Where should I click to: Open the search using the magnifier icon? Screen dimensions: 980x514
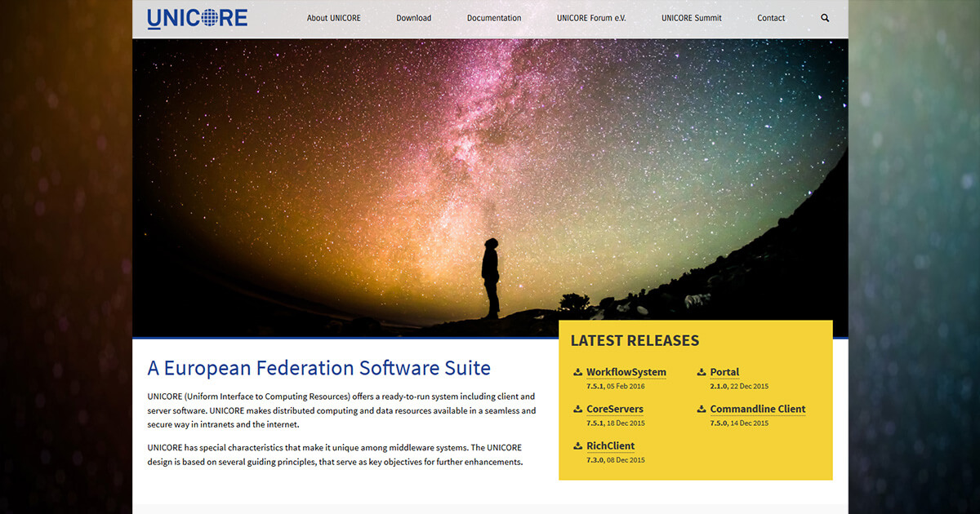click(825, 17)
